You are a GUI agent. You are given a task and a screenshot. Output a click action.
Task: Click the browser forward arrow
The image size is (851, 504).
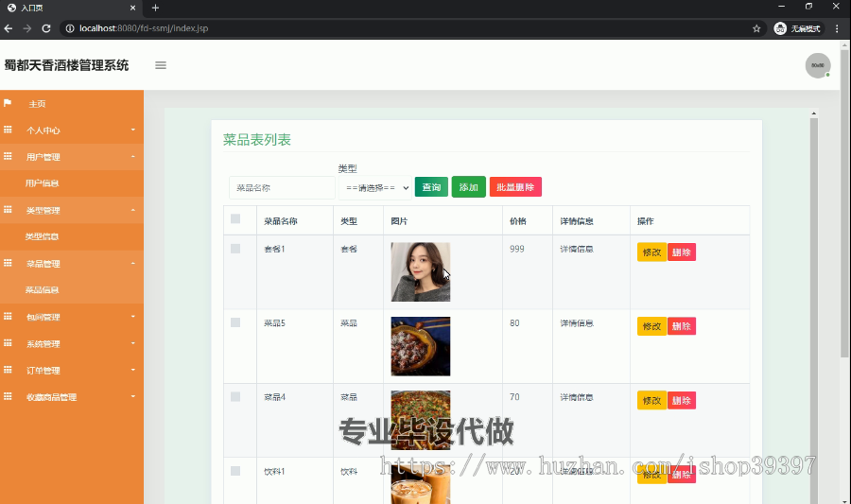27,28
